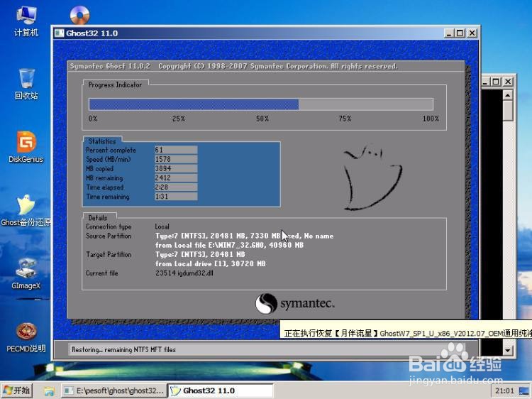Viewport: 532px width, 399px height.
Task: Click console window scroll up arrow
Action: (x=508, y=94)
